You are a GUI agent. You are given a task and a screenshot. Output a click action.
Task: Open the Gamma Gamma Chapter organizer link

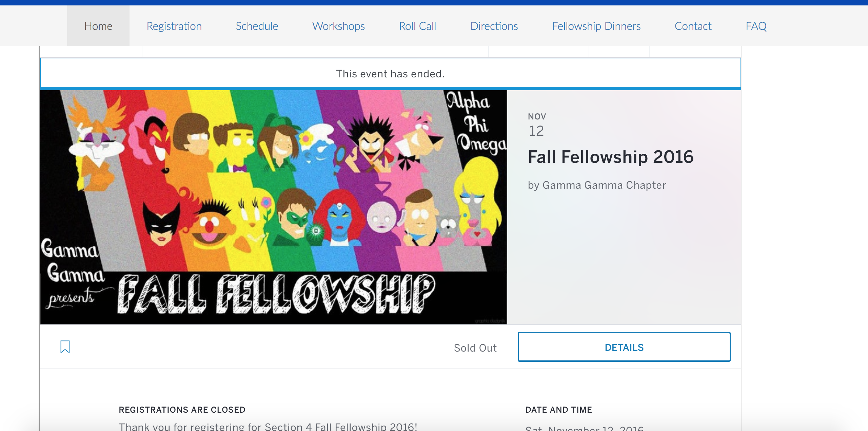click(x=604, y=185)
